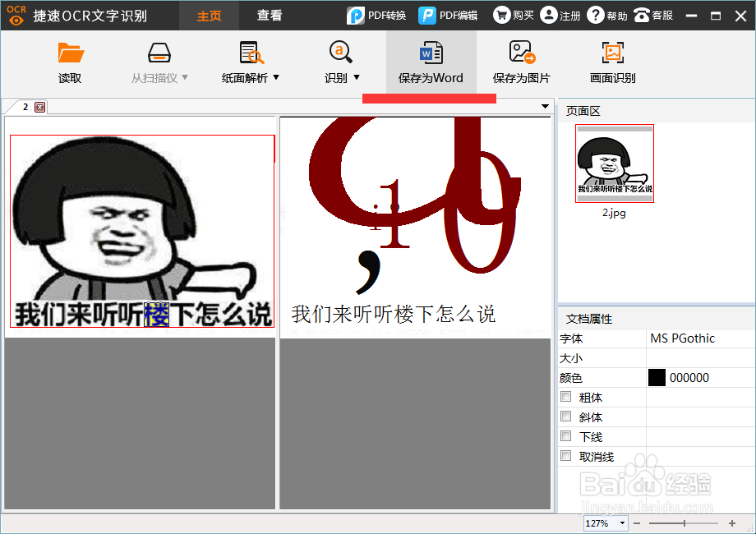Switch to the 查看 tab
756x534 pixels.
[270, 16]
